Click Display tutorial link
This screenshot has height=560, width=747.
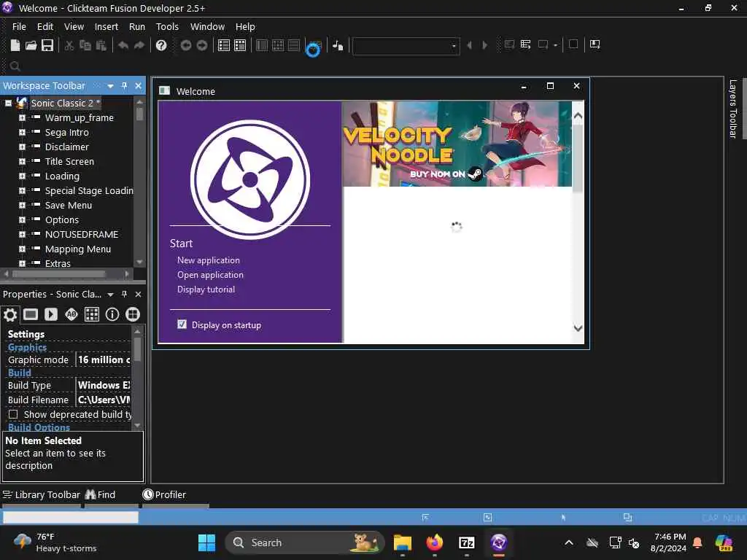pos(206,289)
